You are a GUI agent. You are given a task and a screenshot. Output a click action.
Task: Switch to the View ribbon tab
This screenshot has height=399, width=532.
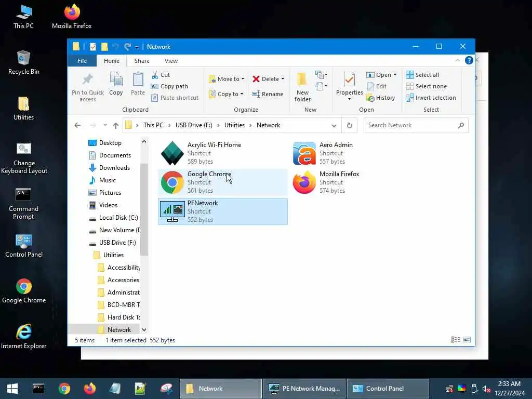point(171,61)
